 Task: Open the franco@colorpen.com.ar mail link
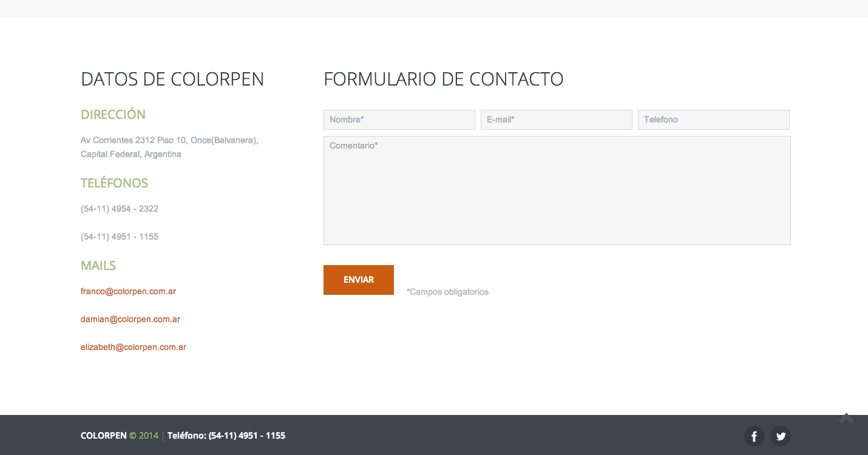pos(128,291)
